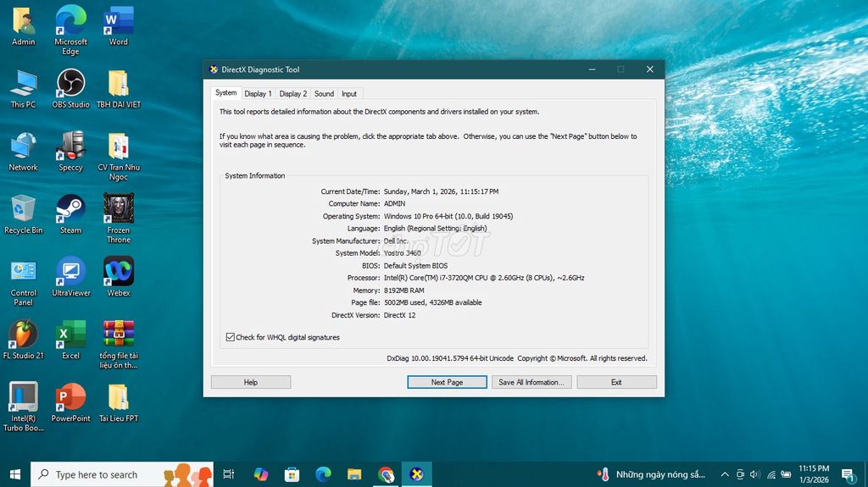The image size is (868, 487).
Task: Launch UltraViewer desktop shortcut
Action: (x=71, y=277)
